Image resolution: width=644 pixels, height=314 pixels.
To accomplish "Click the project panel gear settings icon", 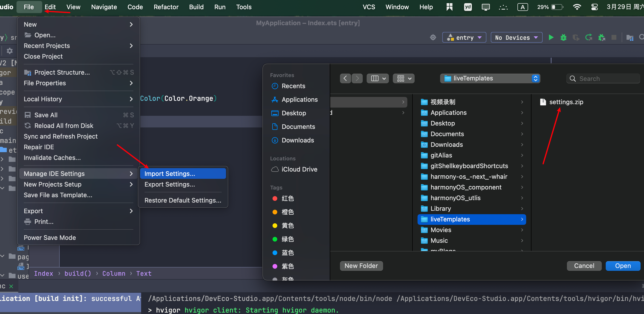I will [x=9, y=51].
